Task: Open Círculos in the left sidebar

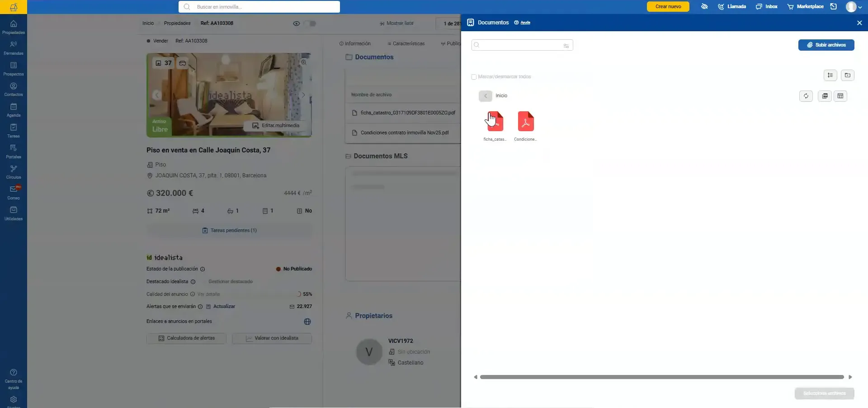Action: pyautogui.click(x=14, y=172)
